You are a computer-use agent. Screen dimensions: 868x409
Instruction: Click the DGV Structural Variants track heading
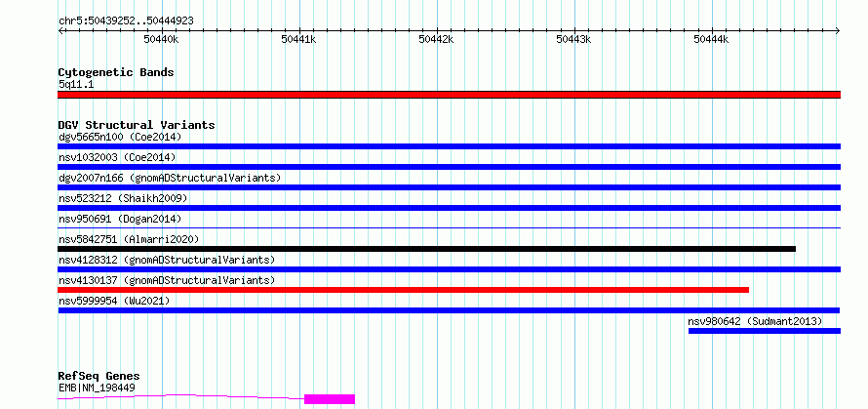tap(137, 125)
